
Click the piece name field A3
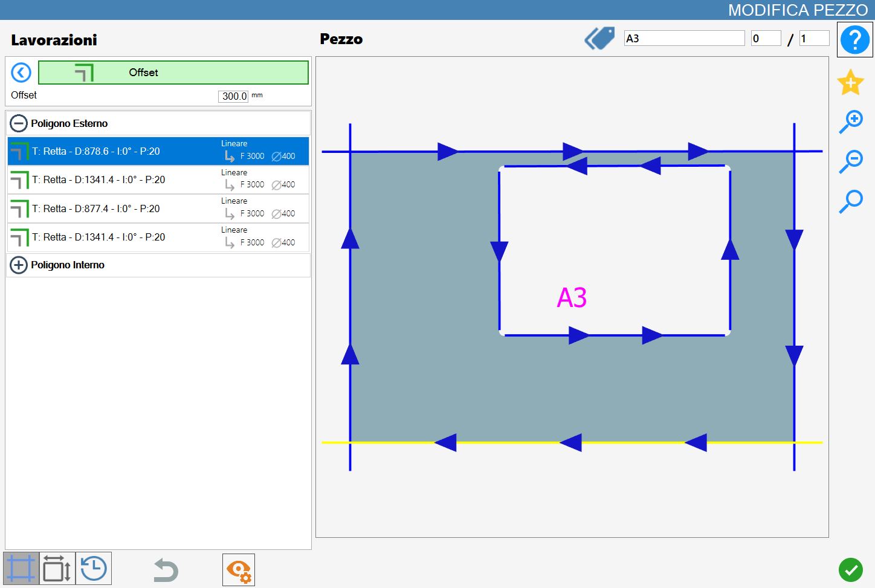(x=684, y=38)
